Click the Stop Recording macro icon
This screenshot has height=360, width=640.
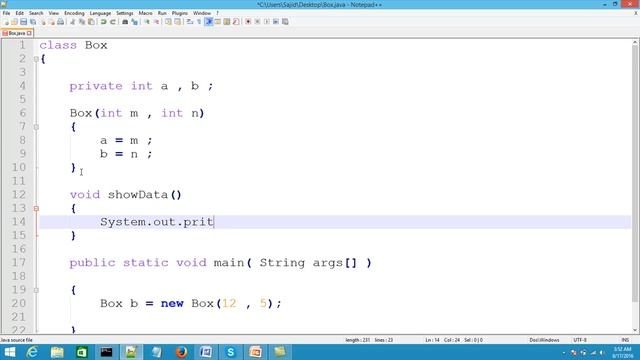pos(258,22)
